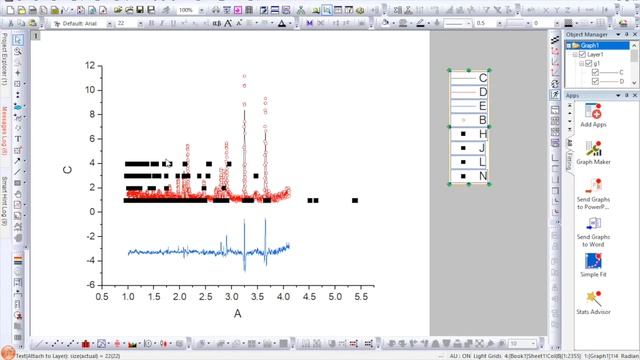Click the speed mode running figure icon
Screen dimensions: 640x360
[555, 95]
